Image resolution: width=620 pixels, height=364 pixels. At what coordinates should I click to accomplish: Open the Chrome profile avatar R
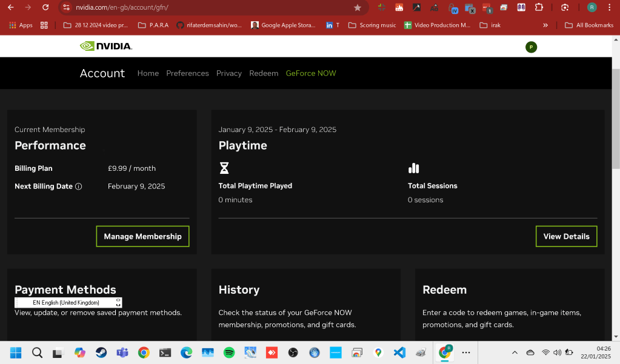click(592, 7)
